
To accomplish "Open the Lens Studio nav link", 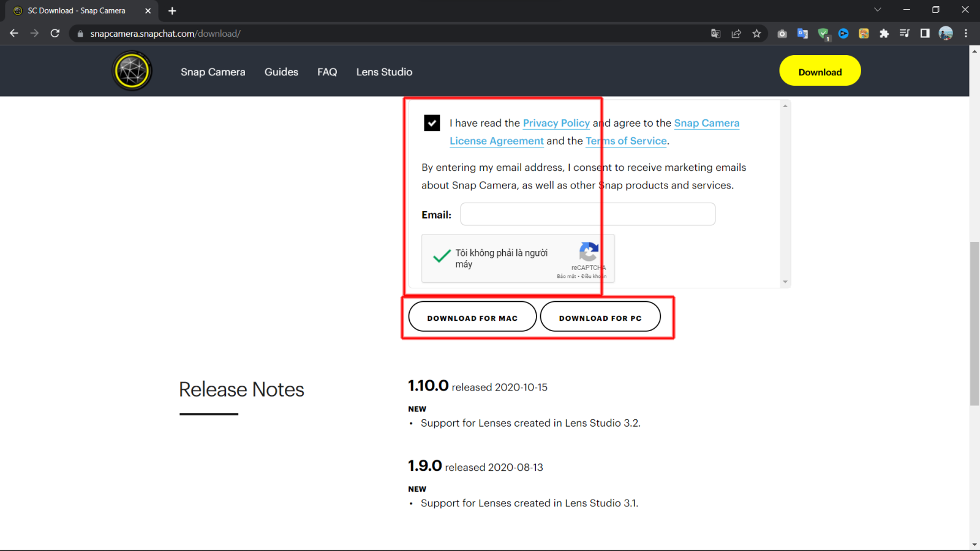I will [x=384, y=72].
